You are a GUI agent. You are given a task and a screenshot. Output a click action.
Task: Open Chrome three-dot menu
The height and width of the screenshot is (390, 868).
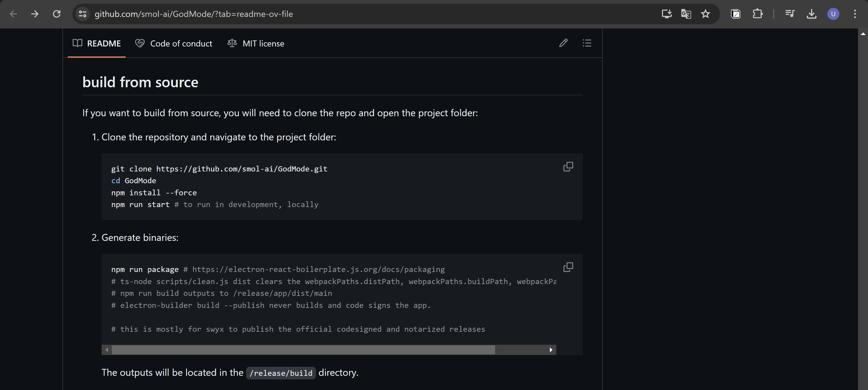click(855, 14)
